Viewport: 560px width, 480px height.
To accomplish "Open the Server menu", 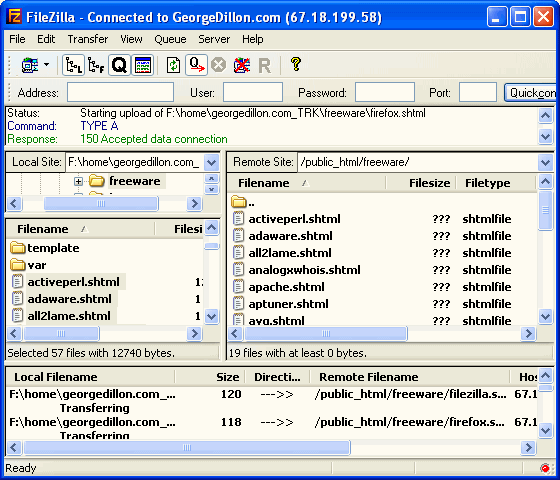I will tap(214, 39).
